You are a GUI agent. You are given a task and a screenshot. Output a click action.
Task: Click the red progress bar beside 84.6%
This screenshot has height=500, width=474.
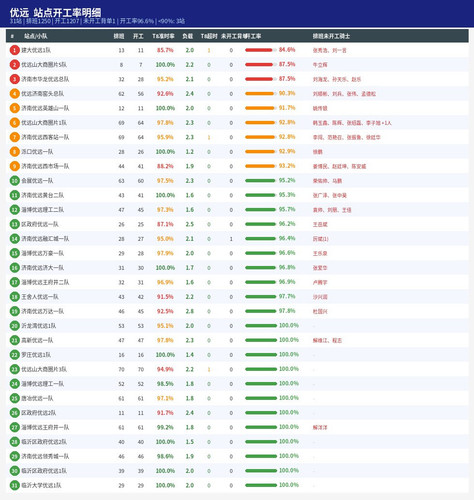261,50
